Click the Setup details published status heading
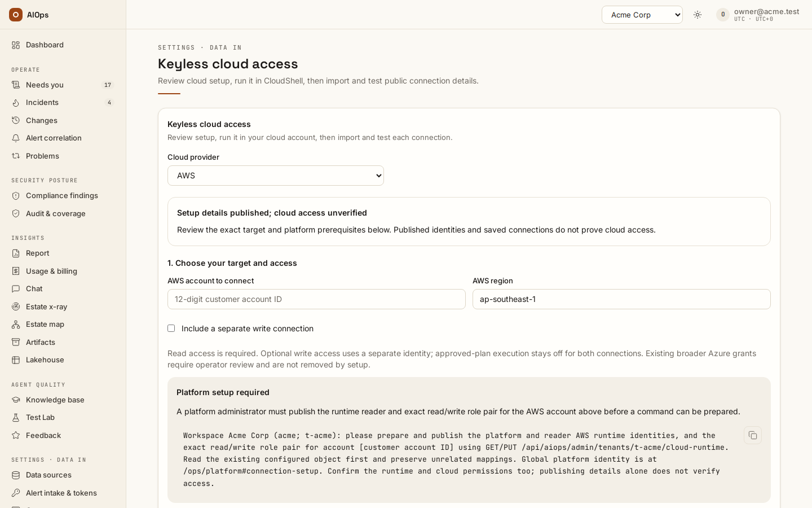812x508 pixels. [x=272, y=213]
